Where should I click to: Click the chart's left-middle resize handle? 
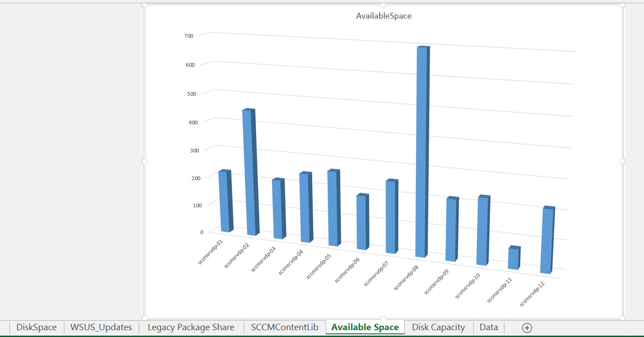(145, 161)
